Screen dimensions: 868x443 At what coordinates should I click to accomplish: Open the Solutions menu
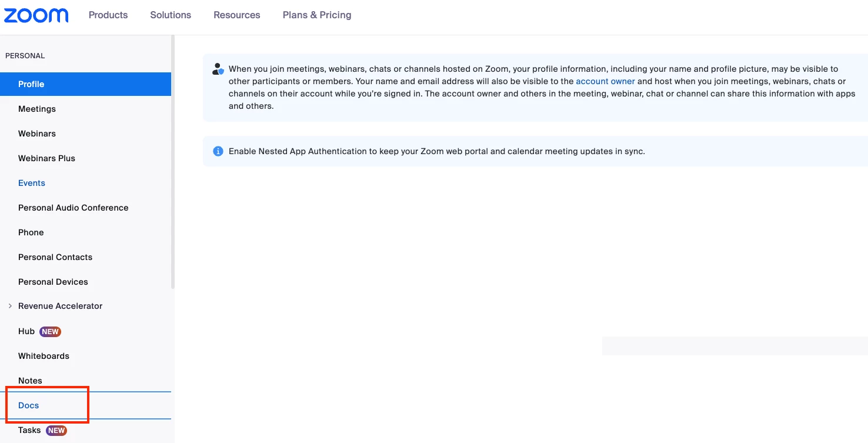171,15
